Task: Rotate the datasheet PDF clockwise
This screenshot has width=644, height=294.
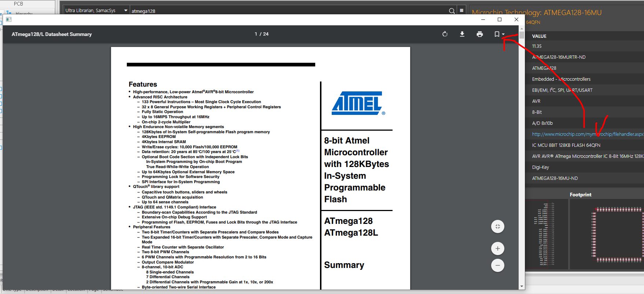Action: (x=445, y=34)
